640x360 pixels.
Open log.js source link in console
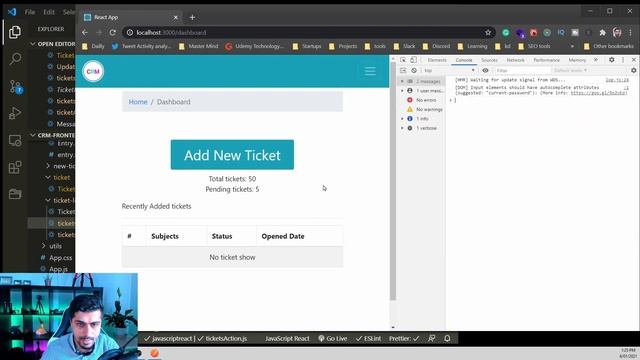[x=617, y=80]
